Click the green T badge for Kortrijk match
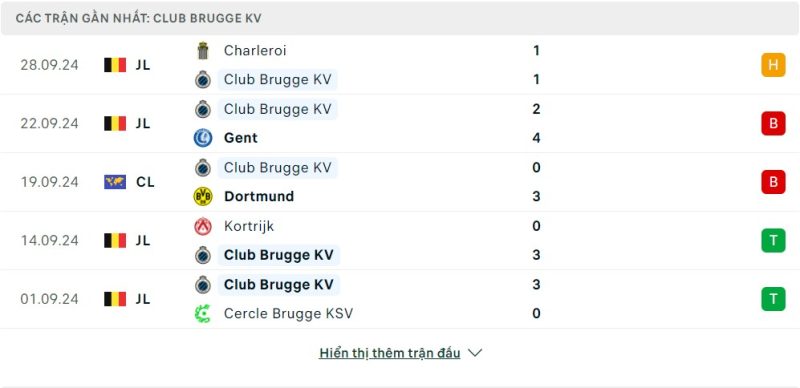 [x=773, y=240]
